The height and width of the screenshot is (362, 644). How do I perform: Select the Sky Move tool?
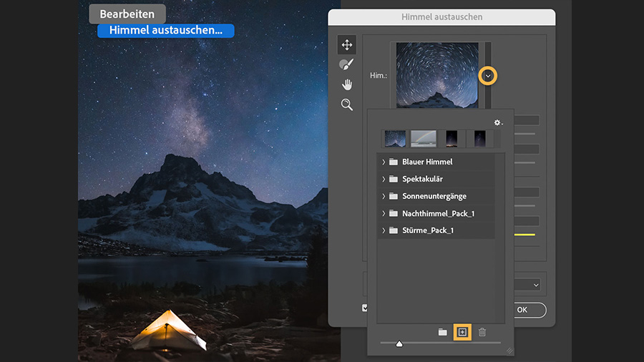coord(346,44)
